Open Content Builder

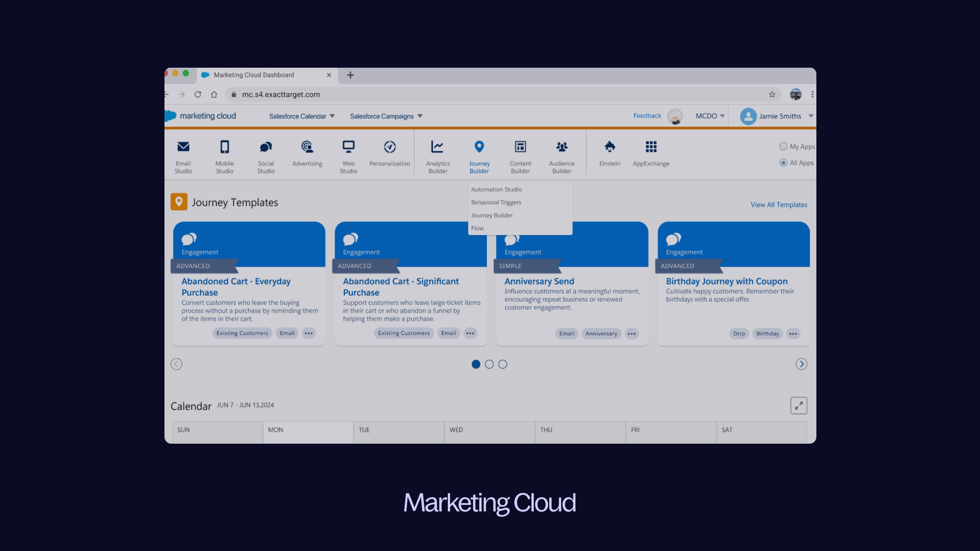(520, 156)
